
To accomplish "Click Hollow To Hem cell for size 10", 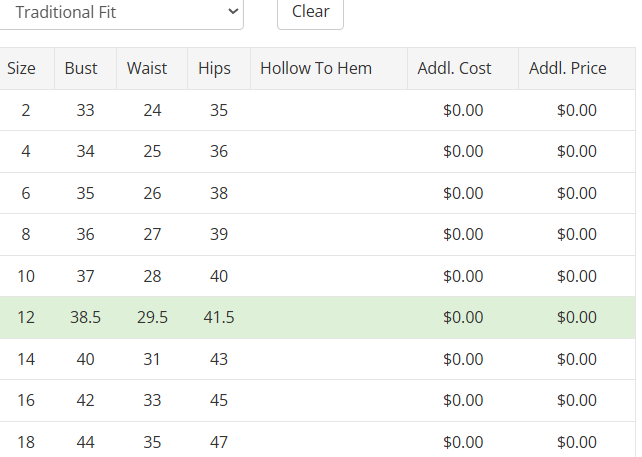I will click(x=329, y=276).
